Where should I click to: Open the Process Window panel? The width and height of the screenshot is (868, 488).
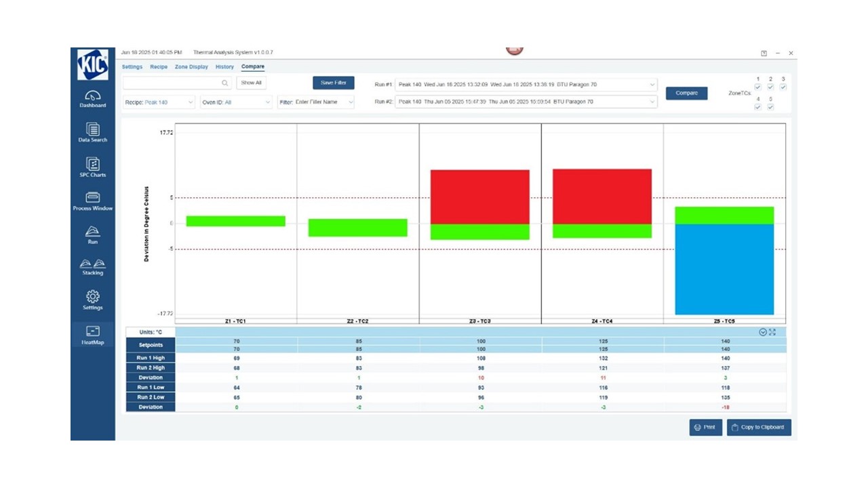click(93, 202)
